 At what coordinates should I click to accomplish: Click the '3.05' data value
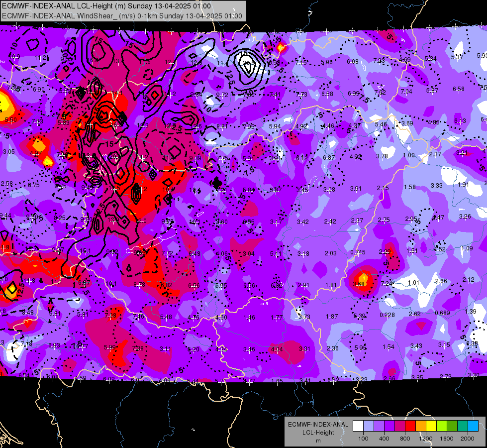[8, 152]
